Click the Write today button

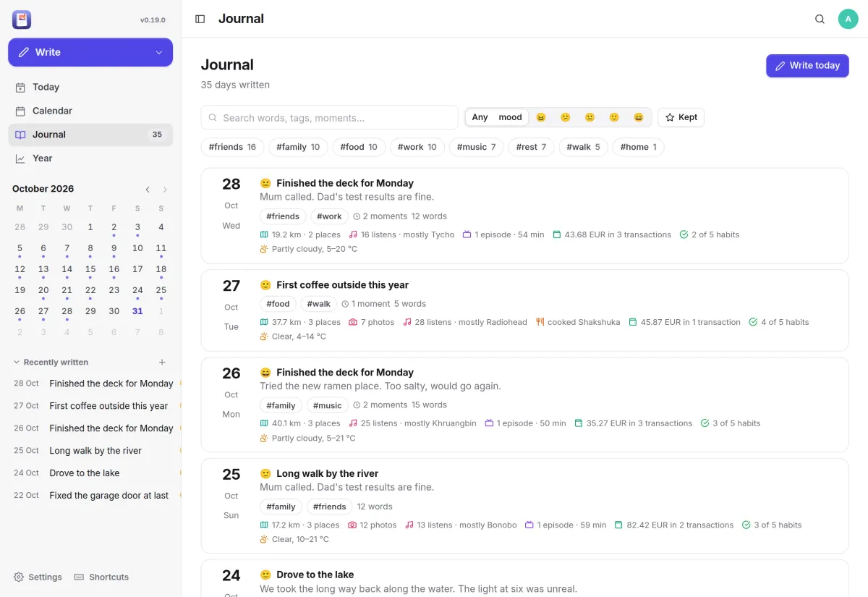[807, 66]
